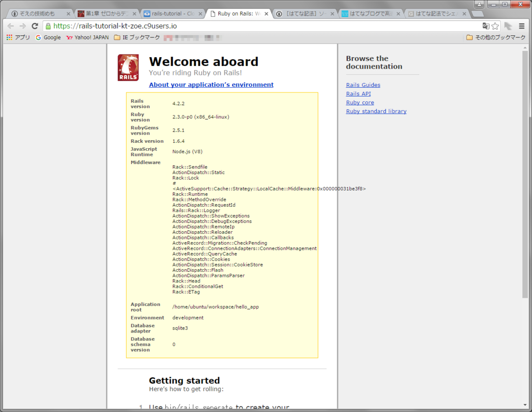Viewport: 532px width, 412px height.
Task: Switch to the '[はてな記法] ソ' tab
Action: pyautogui.click(x=303, y=14)
